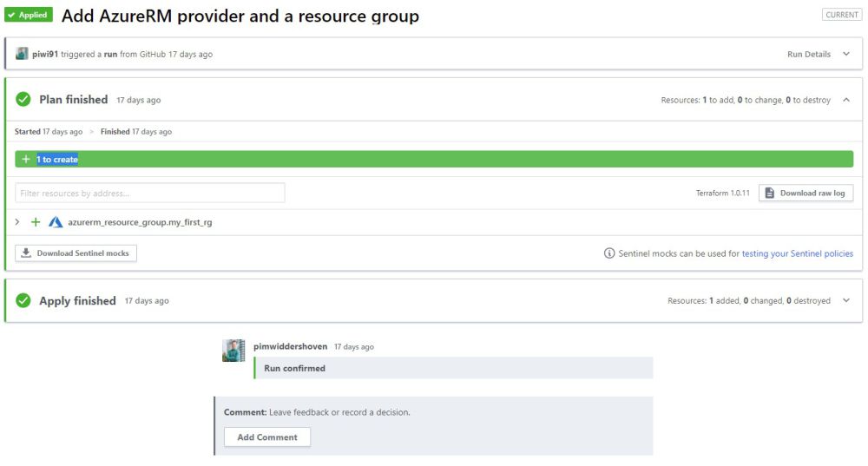Click the green Applied status badge
Viewport: 868px width, 466px height.
tap(29, 15)
